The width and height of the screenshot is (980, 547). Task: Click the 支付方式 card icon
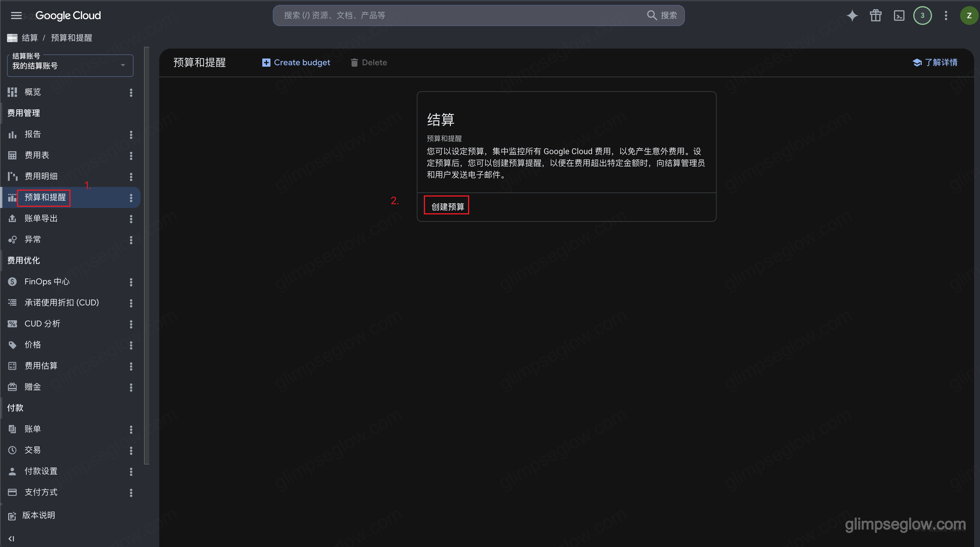12,492
